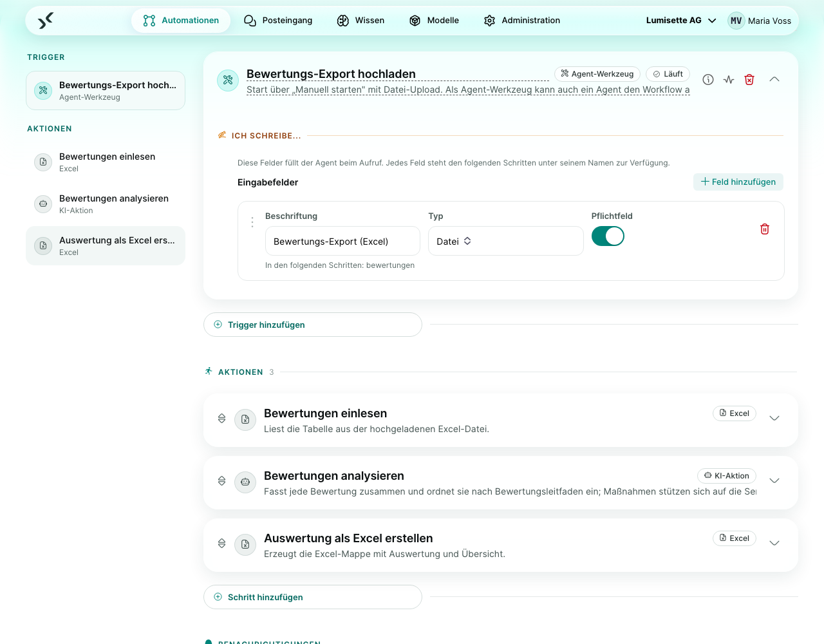The image size is (824, 644).
Task: Select Bewertungen analysieren in the sidebar
Action: point(106,204)
